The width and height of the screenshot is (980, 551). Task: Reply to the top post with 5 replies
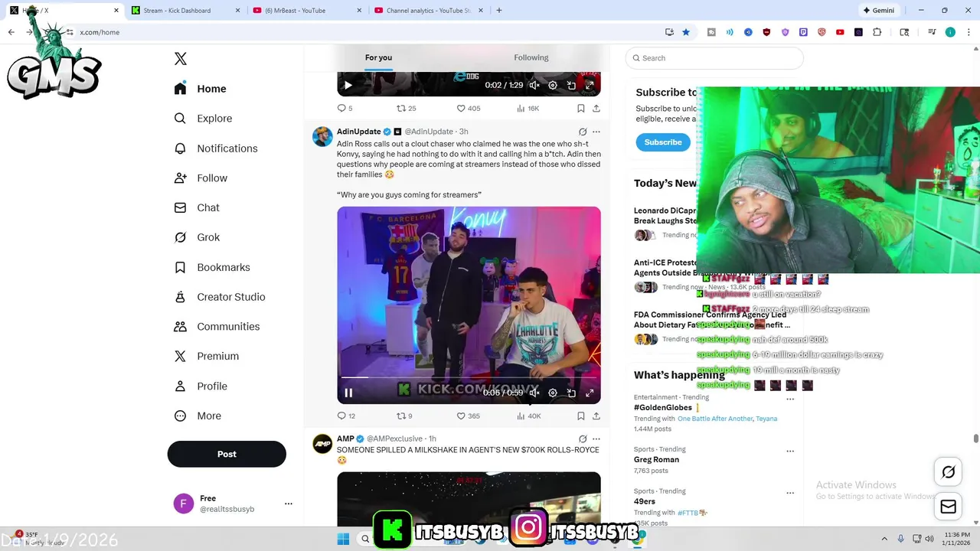click(x=345, y=109)
